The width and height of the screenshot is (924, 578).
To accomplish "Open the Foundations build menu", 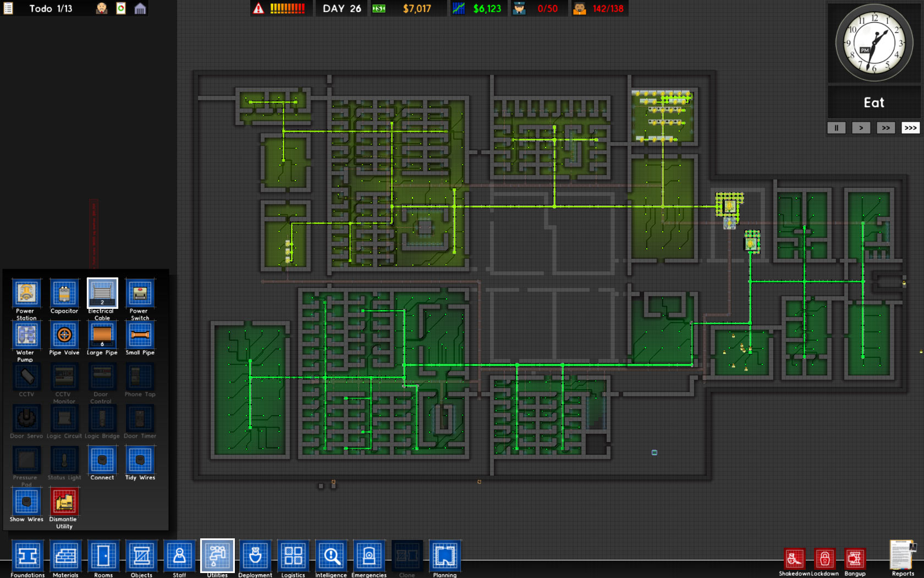I will [28, 556].
